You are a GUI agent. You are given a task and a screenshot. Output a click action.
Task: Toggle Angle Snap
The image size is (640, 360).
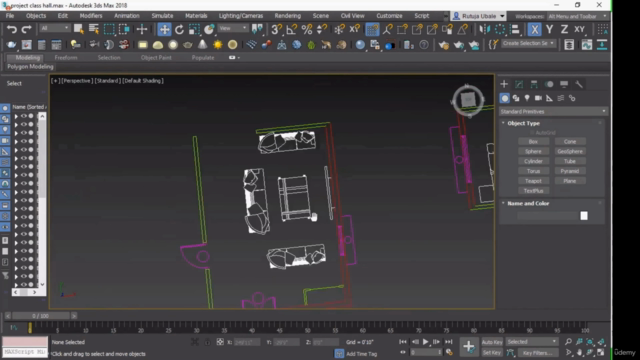coord(291,29)
